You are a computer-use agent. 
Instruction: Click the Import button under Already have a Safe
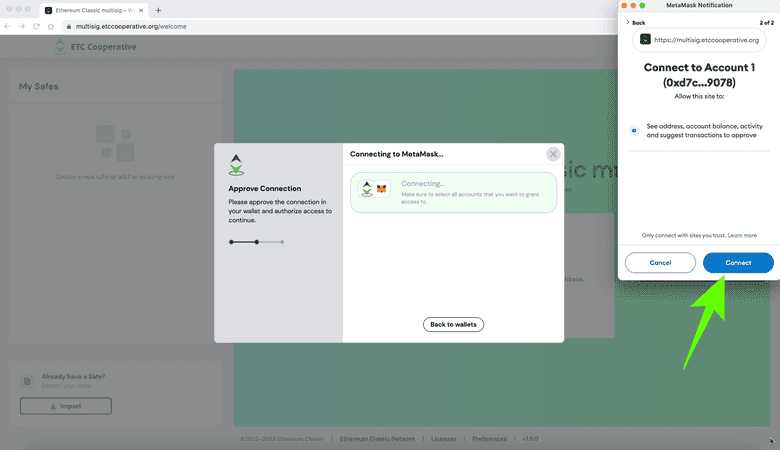point(66,406)
